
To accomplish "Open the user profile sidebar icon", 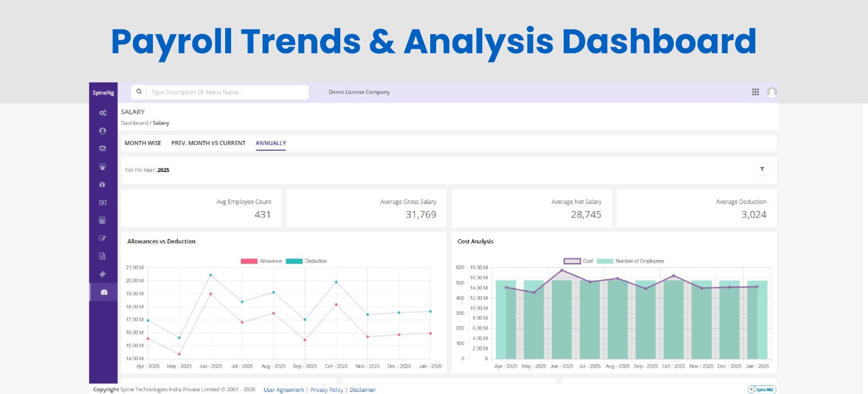I will (x=103, y=131).
